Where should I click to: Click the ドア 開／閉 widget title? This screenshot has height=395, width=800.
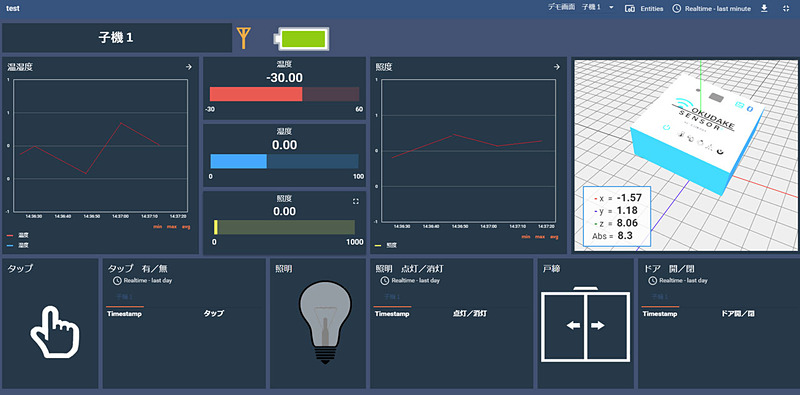pyautogui.click(x=669, y=269)
